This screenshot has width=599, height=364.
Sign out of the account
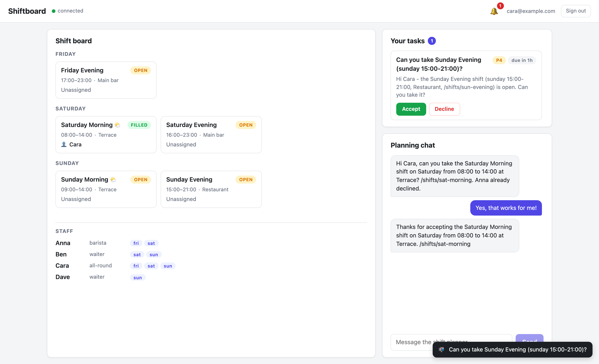click(576, 11)
